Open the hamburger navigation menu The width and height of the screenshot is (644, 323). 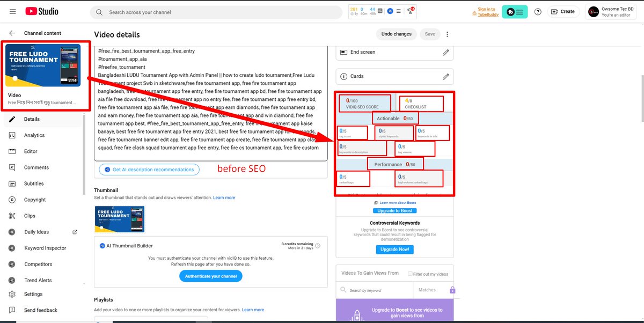pos(12,11)
